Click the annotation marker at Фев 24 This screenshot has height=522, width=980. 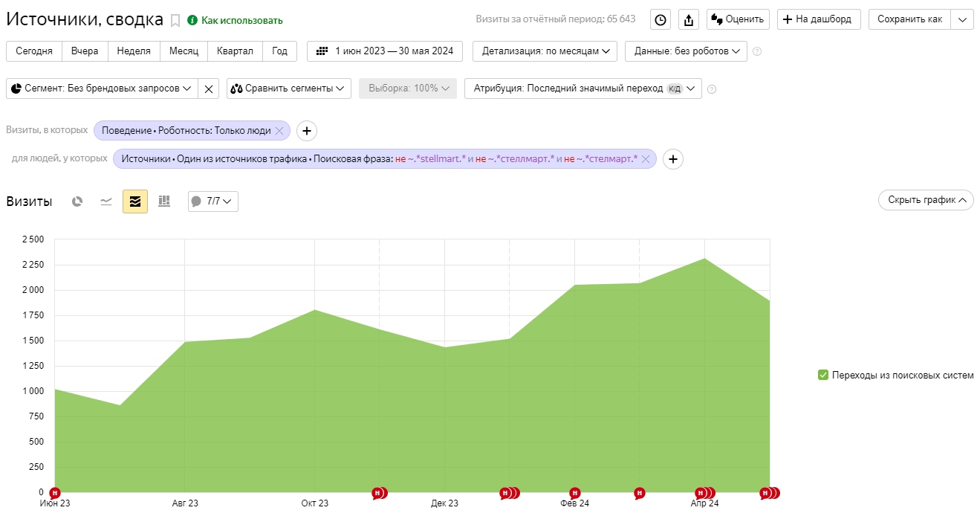click(574, 492)
